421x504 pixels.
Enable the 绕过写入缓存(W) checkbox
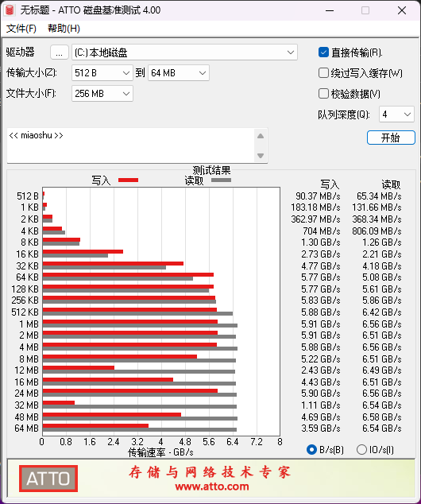(x=323, y=73)
